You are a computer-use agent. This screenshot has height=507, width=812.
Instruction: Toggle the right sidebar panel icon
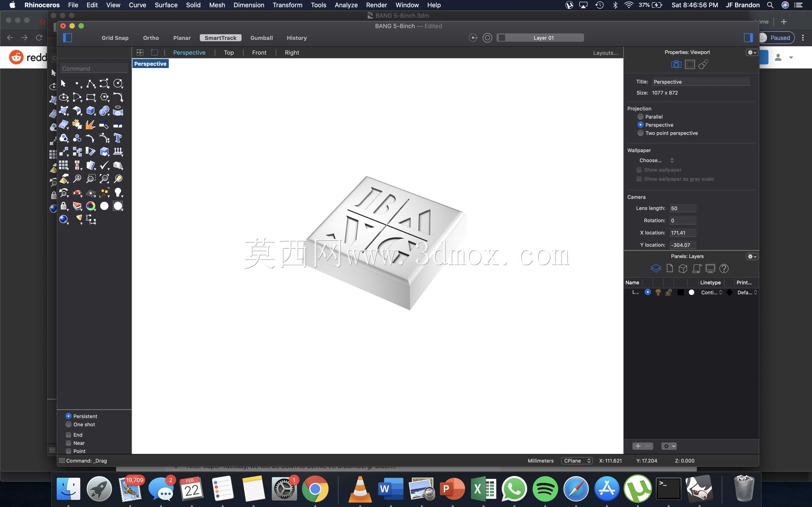tap(748, 38)
